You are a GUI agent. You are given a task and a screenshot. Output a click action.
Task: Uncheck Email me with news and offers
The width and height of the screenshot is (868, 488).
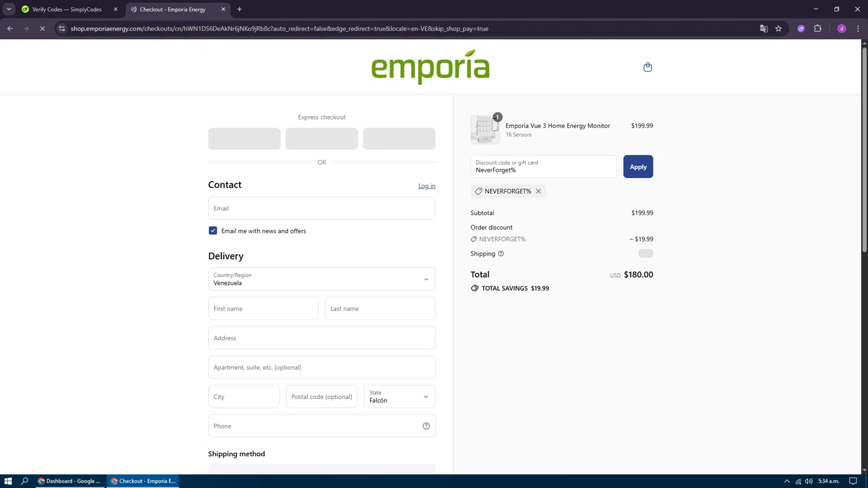213,231
